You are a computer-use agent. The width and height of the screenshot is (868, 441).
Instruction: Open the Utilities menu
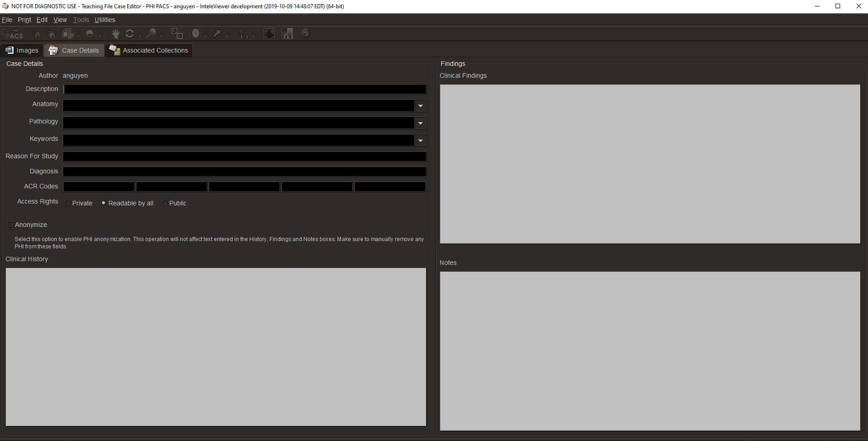(105, 20)
